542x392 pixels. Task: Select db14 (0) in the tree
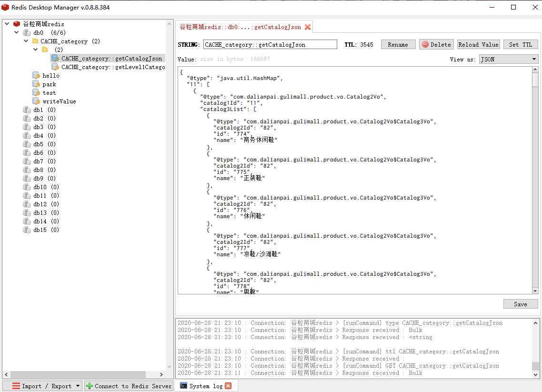(46, 221)
